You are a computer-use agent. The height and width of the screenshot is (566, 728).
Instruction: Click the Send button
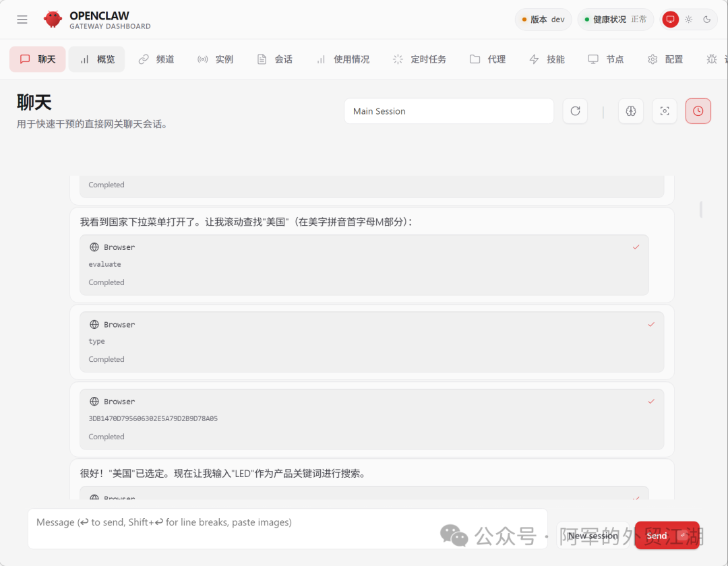pos(656,535)
